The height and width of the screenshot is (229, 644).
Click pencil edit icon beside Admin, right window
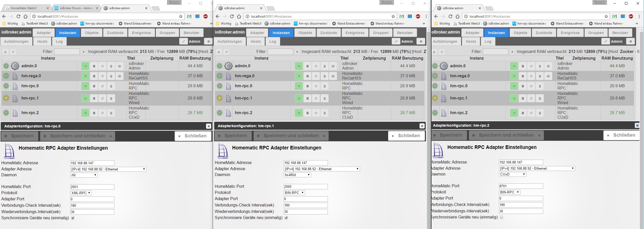click(x=605, y=41)
